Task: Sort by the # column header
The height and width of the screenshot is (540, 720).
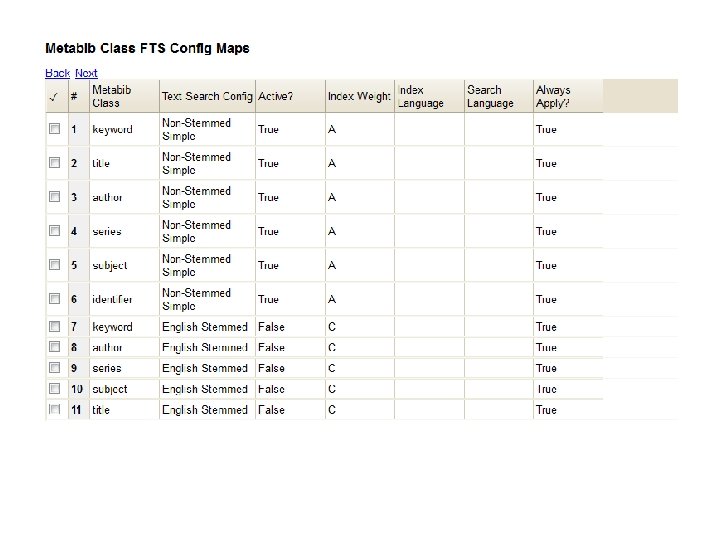Action: [74, 97]
